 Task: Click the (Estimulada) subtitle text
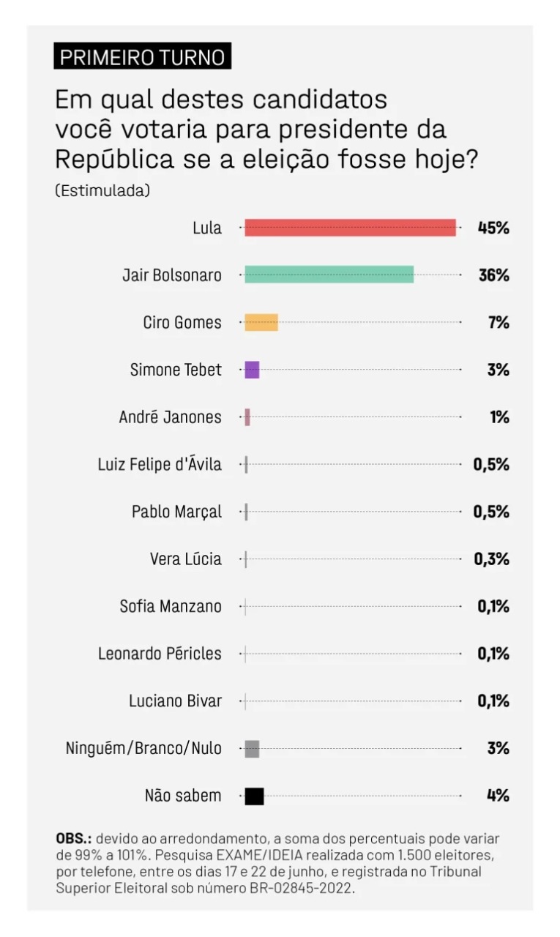point(102,191)
